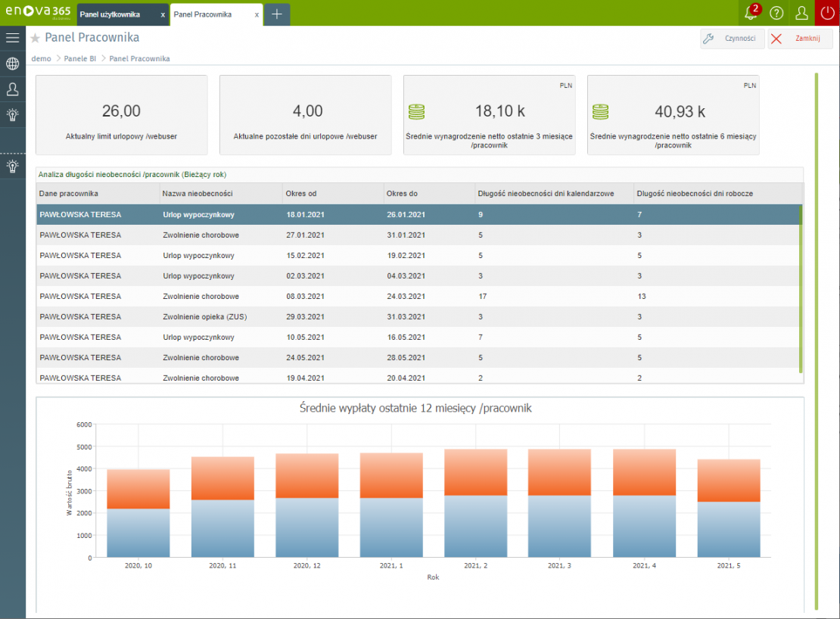Click the lightbulb icon below the dotted line
This screenshot has height=619, width=840.
pos(12,166)
